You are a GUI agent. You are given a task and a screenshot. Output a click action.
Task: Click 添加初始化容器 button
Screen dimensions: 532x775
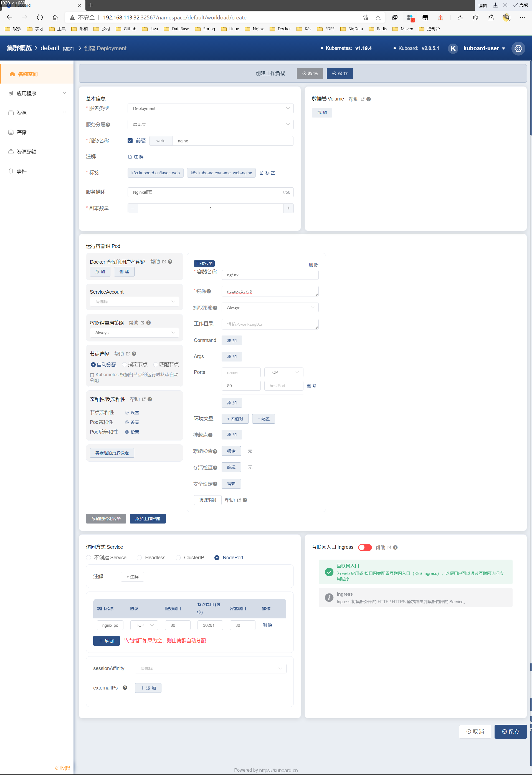[x=106, y=519]
